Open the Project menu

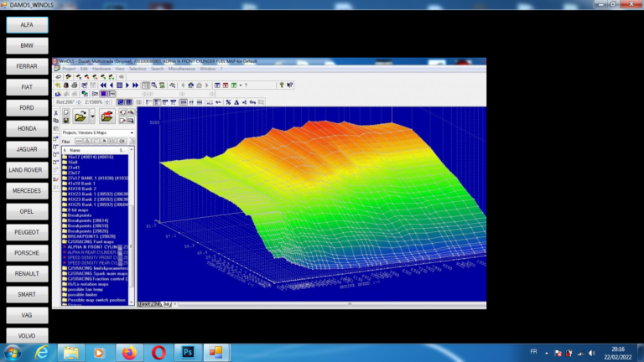[x=69, y=69]
